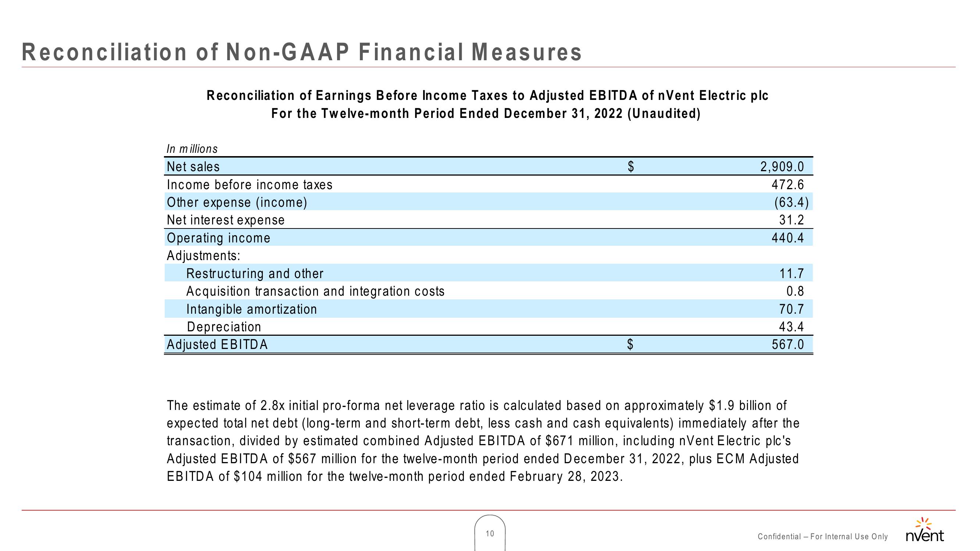Click the 'Adjustments:' heading
980x551 pixels.
(x=204, y=256)
